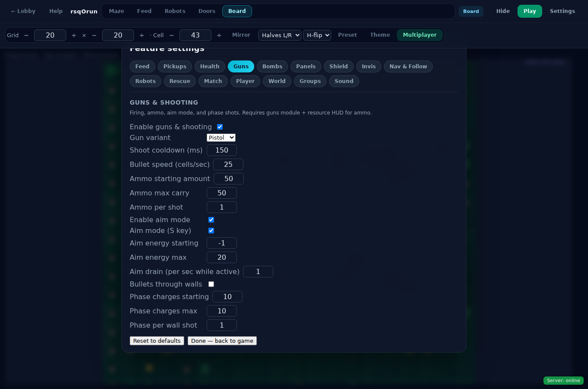This screenshot has height=389, width=588.
Task: Click Done — back to game
Action: (x=222, y=341)
